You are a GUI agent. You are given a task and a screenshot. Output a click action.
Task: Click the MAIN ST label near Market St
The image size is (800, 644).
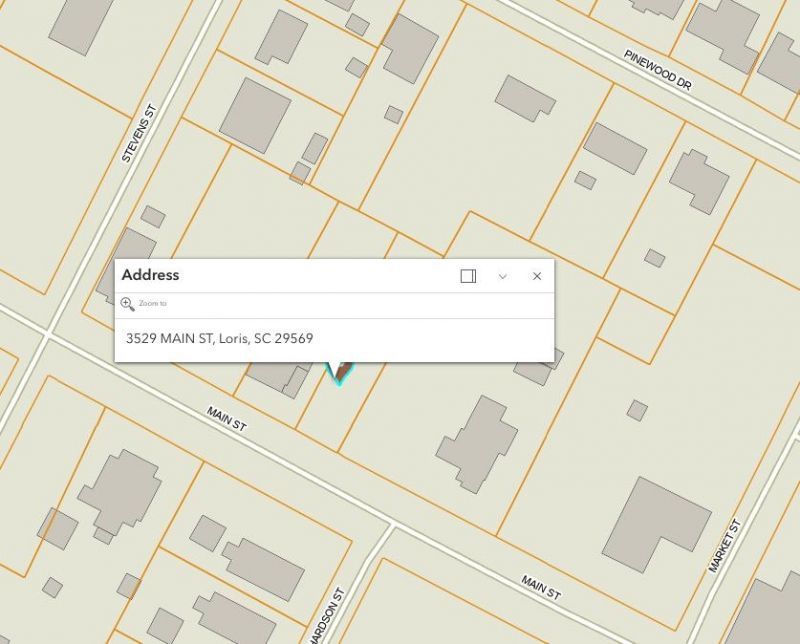pos(541,587)
